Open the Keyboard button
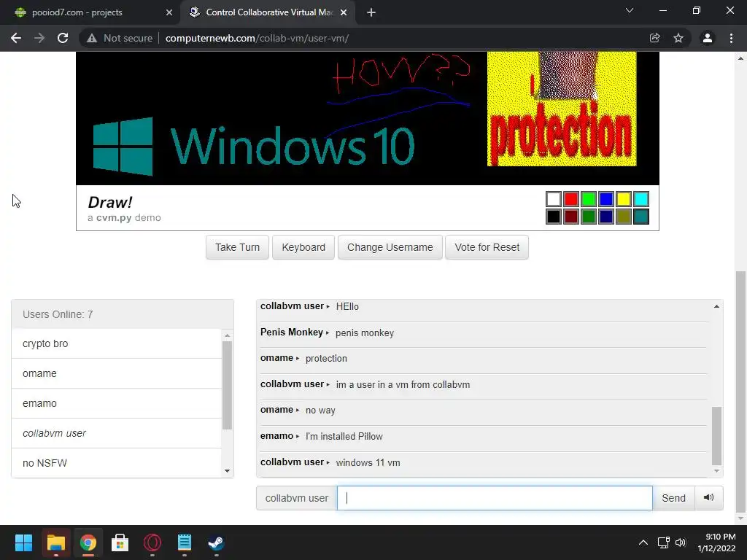The width and height of the screenshot is (747, 560). pos(303,247)
